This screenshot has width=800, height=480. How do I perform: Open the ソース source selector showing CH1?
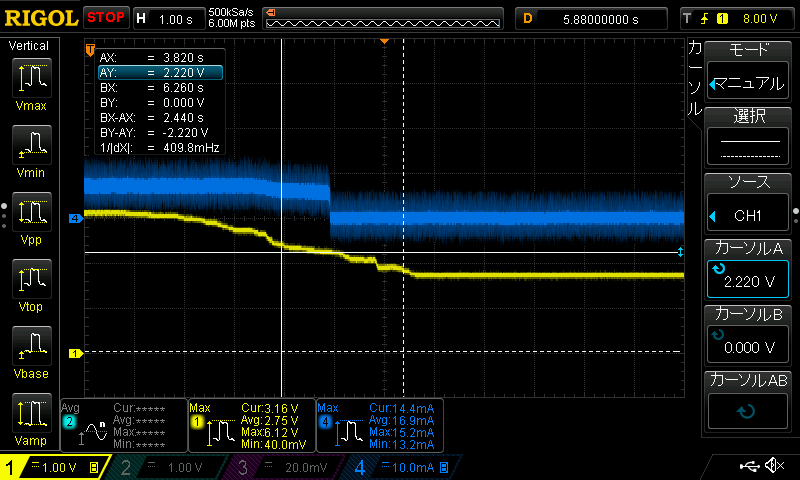coord(750,202)
